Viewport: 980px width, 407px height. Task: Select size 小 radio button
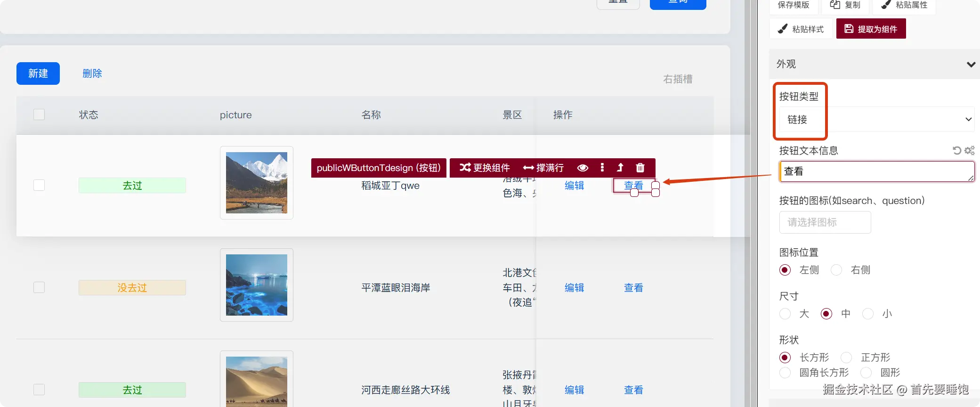[867, 314]
